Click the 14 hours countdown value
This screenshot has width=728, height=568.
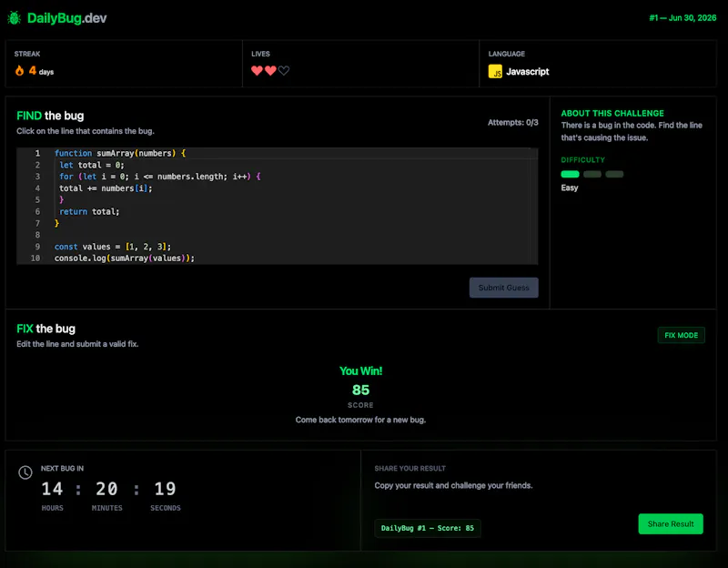coord(52,489)
